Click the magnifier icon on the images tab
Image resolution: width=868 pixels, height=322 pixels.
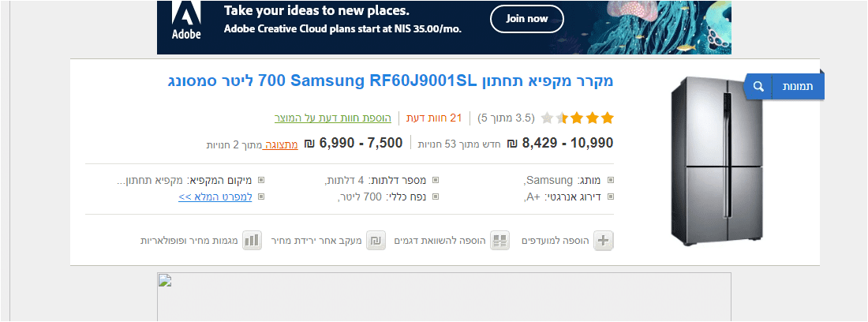[758, 87]
